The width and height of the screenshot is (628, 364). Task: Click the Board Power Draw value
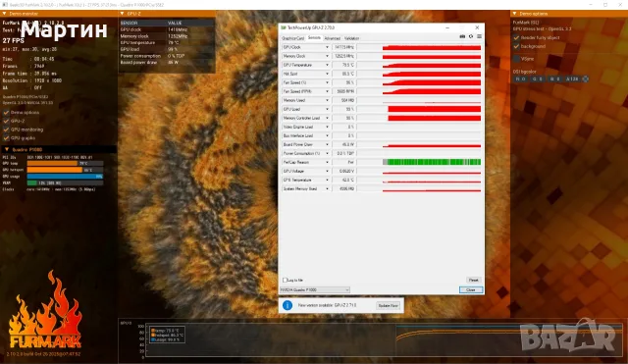343,144
